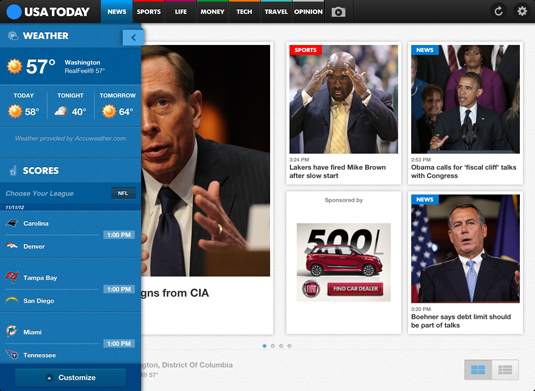Open the NFL league selector
This screenshot has height=391, width=535.
tap(123, 193)
